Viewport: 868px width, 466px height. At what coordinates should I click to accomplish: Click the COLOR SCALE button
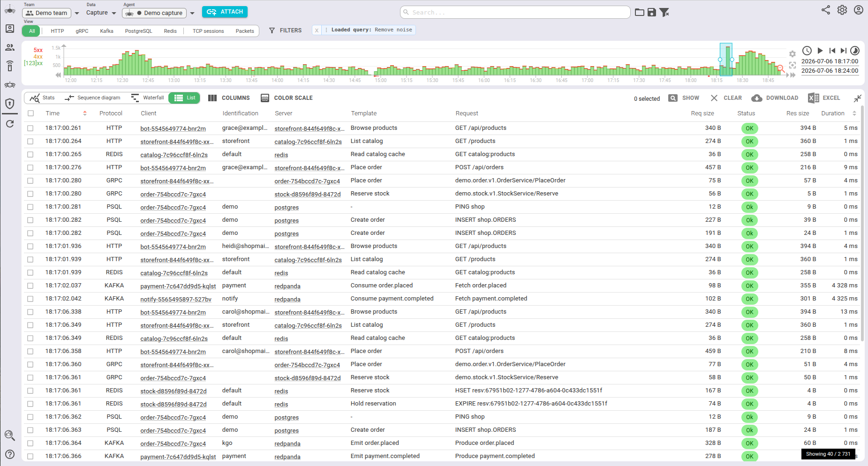coord(287,98)
